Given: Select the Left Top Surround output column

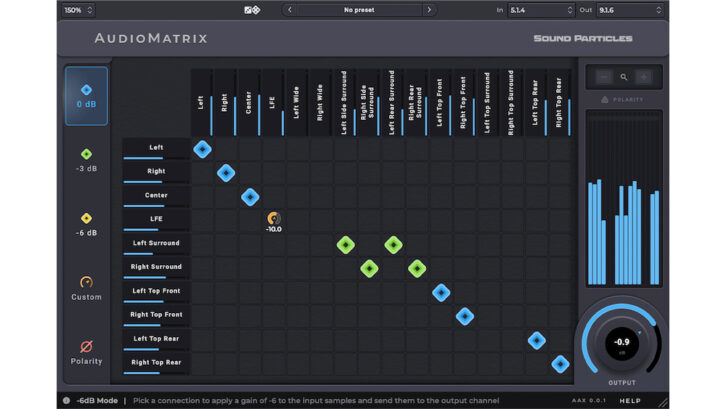Looking at the screenshot, I should coord(488,103).
